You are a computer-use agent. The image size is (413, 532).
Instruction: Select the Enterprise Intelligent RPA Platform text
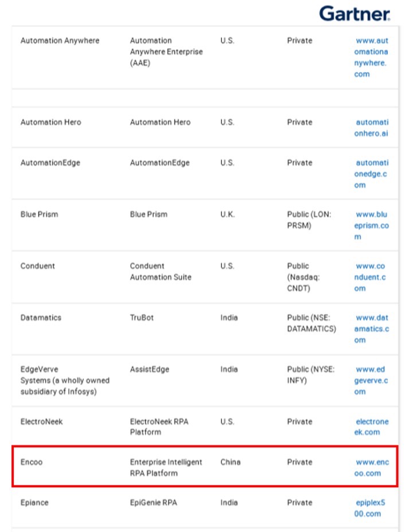pyautogui.click(x=166, y=467)
